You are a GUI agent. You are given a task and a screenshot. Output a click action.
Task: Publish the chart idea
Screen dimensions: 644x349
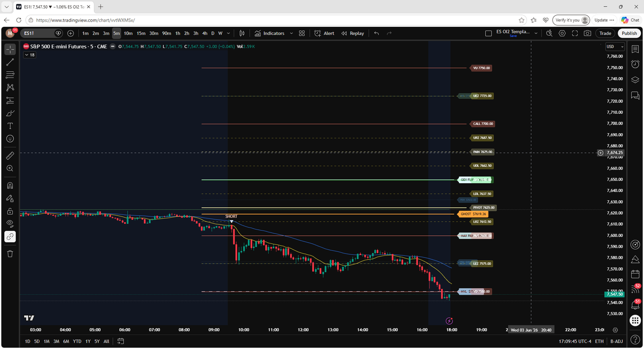629,33
